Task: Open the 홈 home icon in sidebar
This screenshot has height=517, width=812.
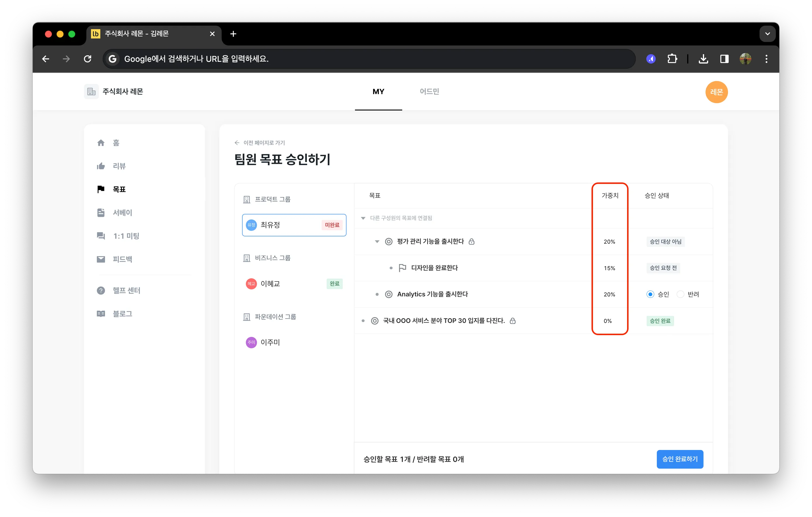Action: [101, 143]
